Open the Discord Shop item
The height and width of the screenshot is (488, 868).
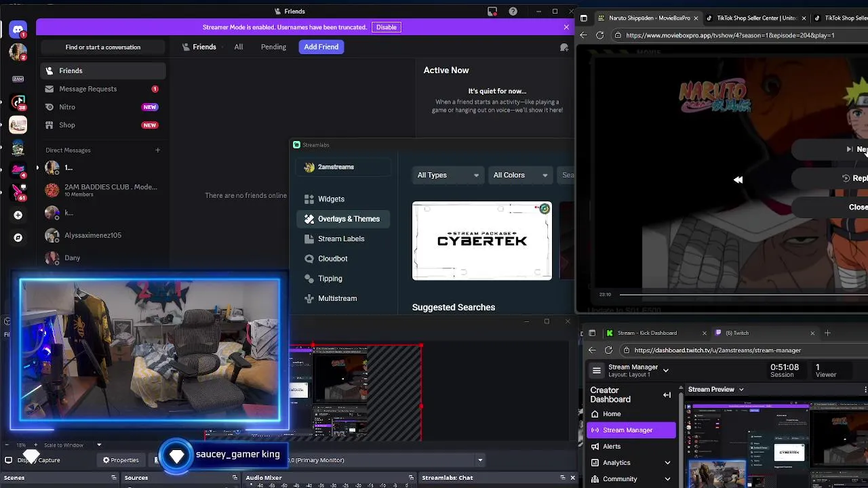[x=103, y=125]
